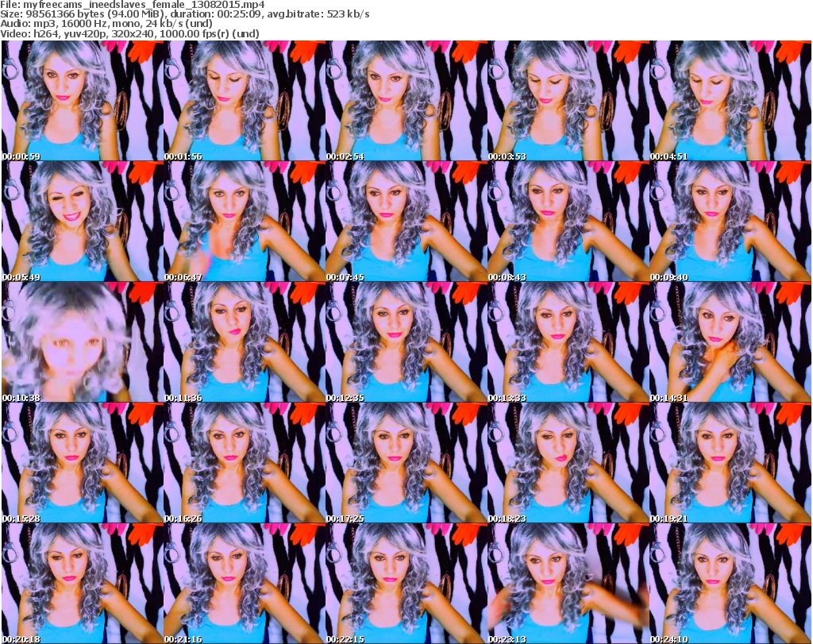
Task: Click the thumbnail marked 00:24:10
Action: (730, 584)
